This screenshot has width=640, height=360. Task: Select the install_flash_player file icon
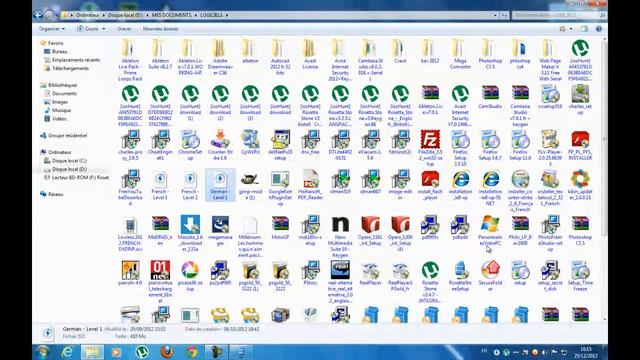(430, 179)
